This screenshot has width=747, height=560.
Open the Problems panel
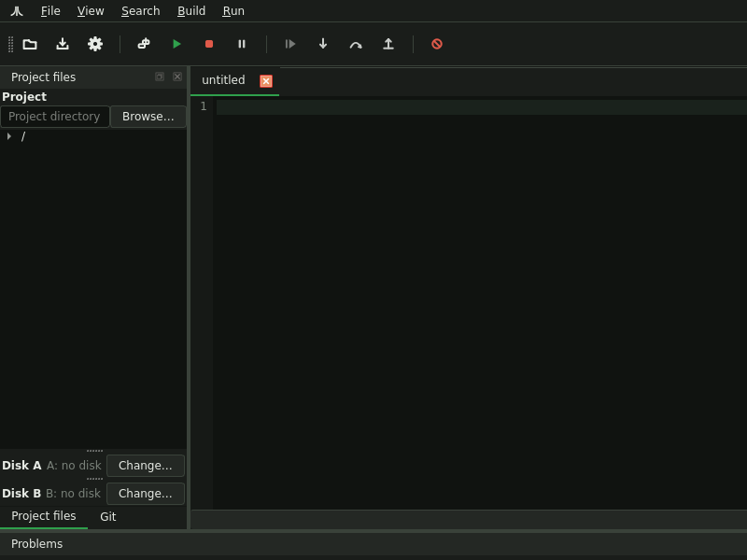click(x=36, y=544)
